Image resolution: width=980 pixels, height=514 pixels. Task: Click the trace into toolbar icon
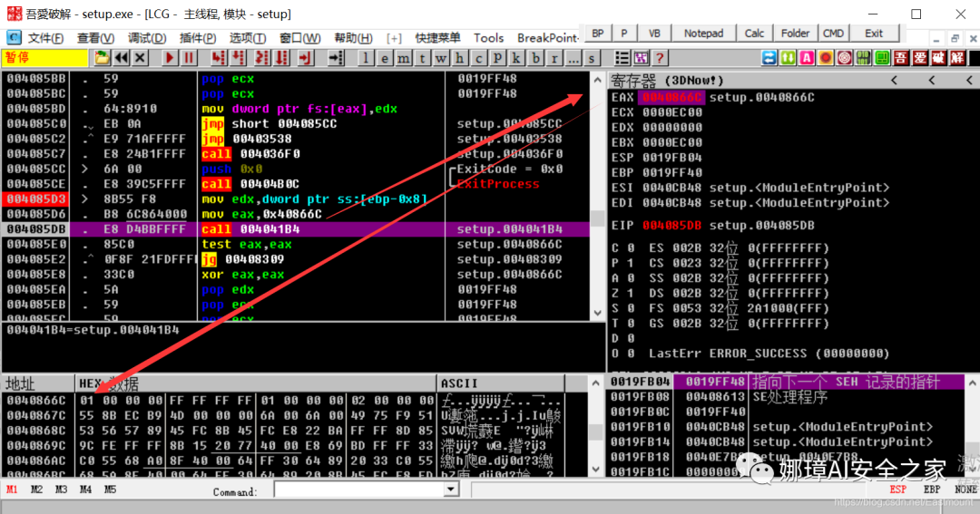[262, 58]
